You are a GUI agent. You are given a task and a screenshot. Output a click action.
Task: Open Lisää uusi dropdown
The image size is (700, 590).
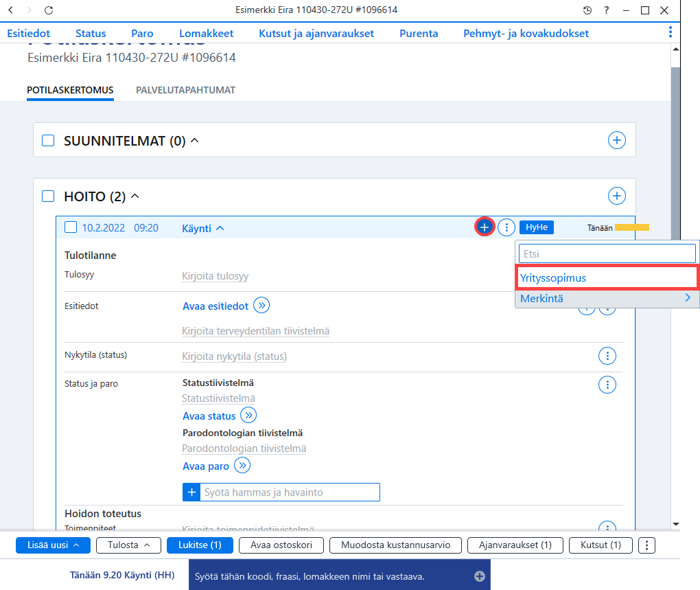[53, 545]
